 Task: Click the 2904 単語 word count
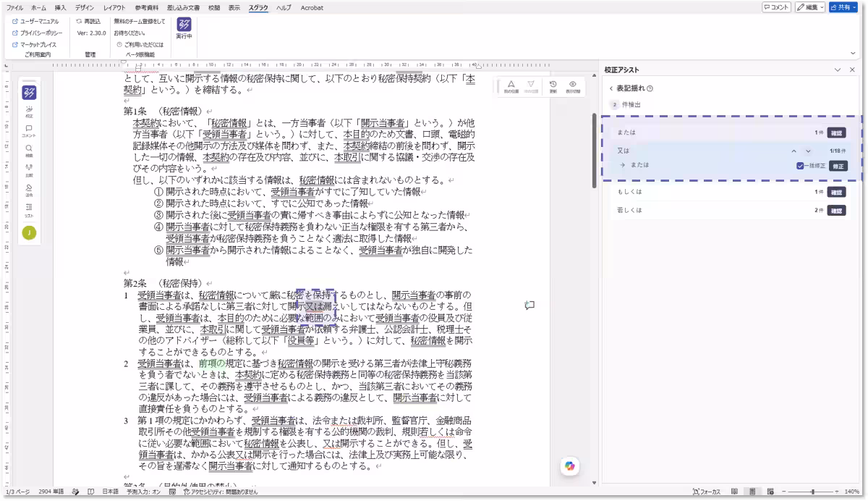pos(52,492)
